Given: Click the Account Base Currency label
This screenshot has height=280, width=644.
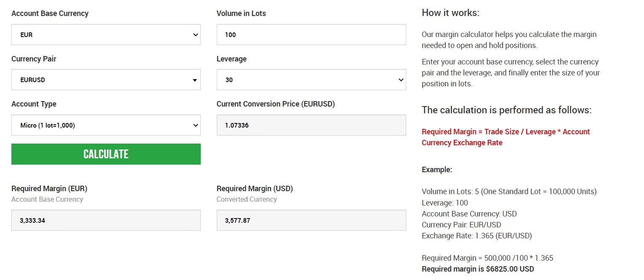Looking at the screenshot, I should [x=50, y=13].
